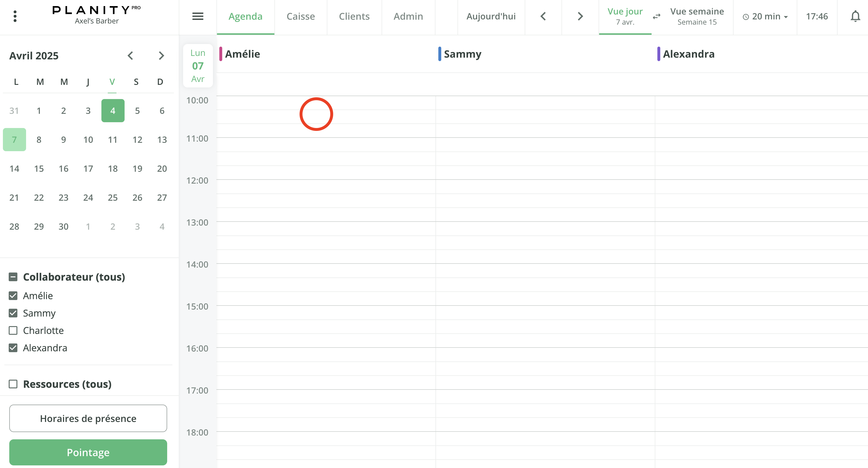The height and width of the screenshot is (468, 868).
Task: Open Horaires de présence
Action: 88,418
